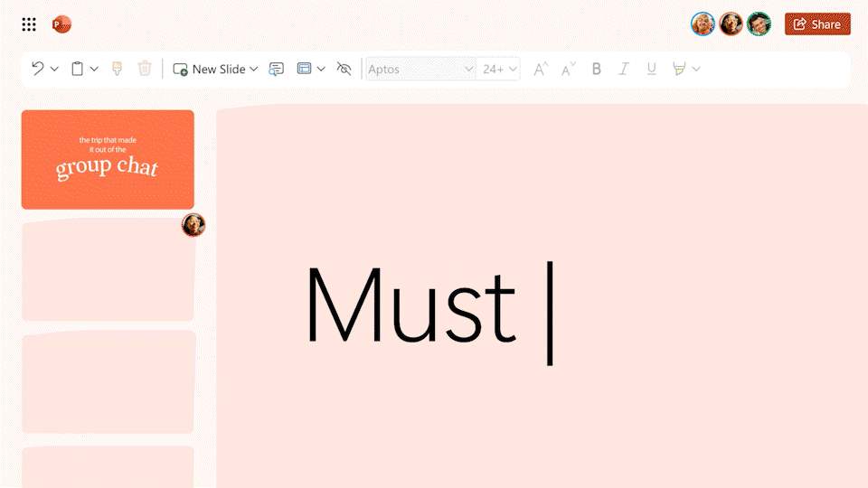Screen dimensions: 868x488
Task: Open the app launcher grid
Action: tap(29, 24)
